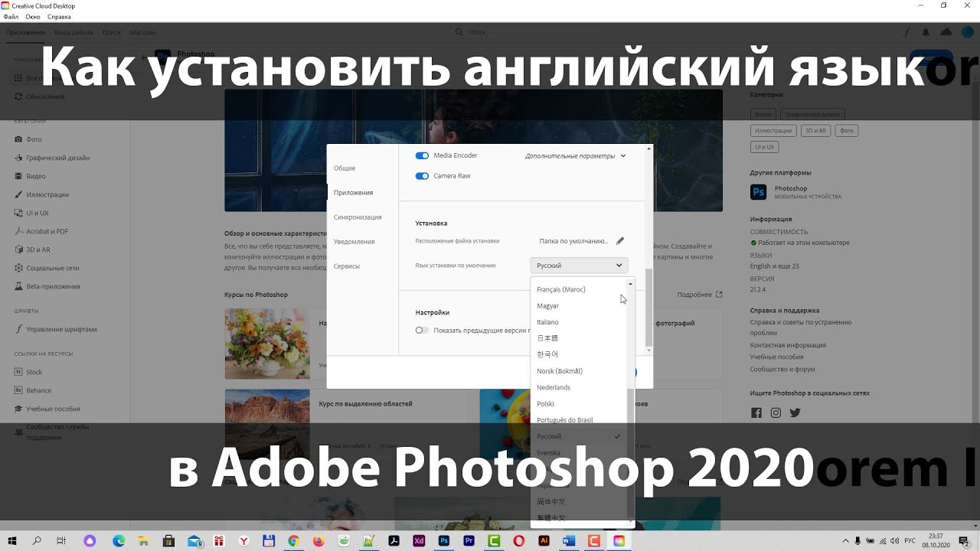Image resolution: width=980 pixels, height=551 pixels.
Task: Open the Файл menu
Action: point(11,16)
